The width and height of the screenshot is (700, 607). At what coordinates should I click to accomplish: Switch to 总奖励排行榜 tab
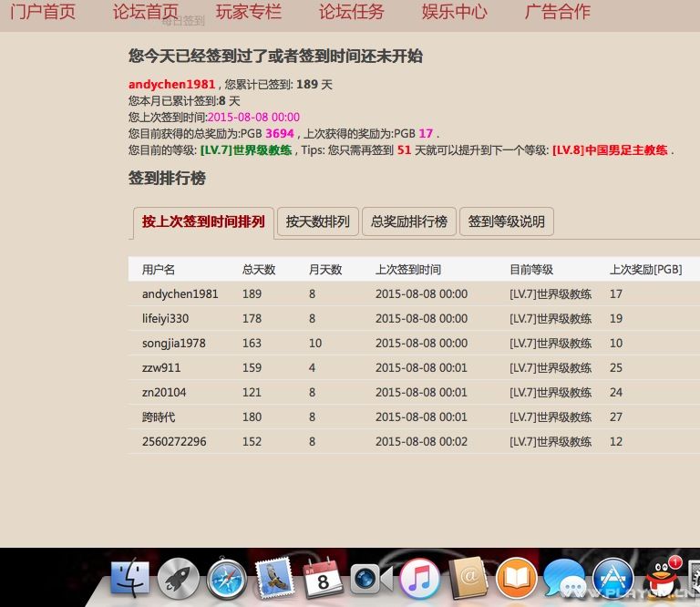408,221
